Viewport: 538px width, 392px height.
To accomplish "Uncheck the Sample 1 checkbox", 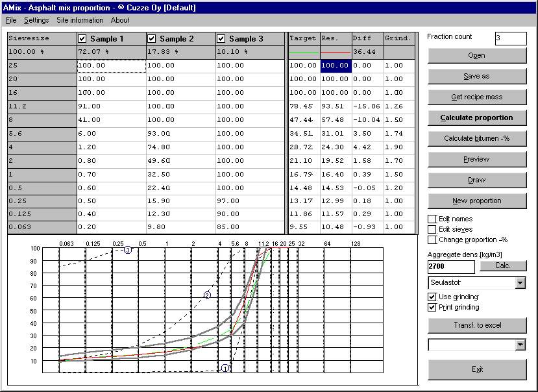I will (82, 39).
